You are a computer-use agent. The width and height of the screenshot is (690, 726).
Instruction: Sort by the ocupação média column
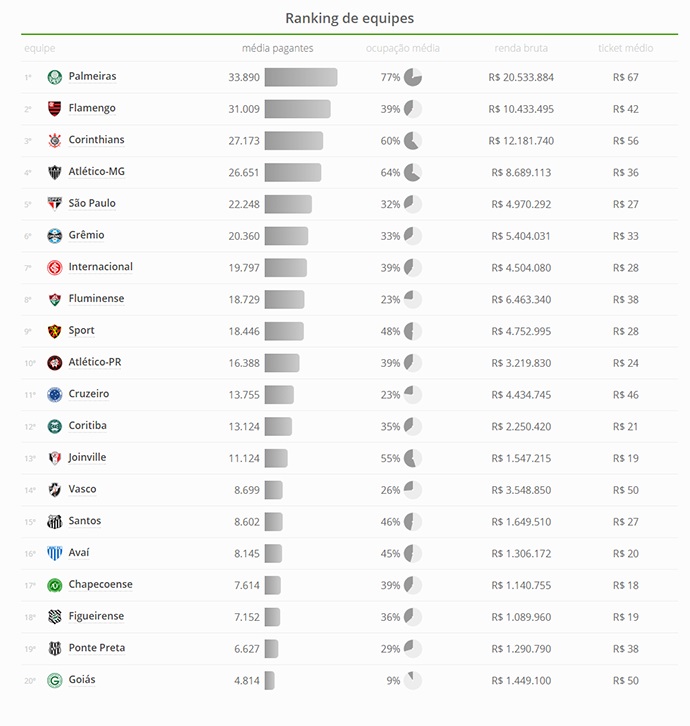tap(402, 48)
